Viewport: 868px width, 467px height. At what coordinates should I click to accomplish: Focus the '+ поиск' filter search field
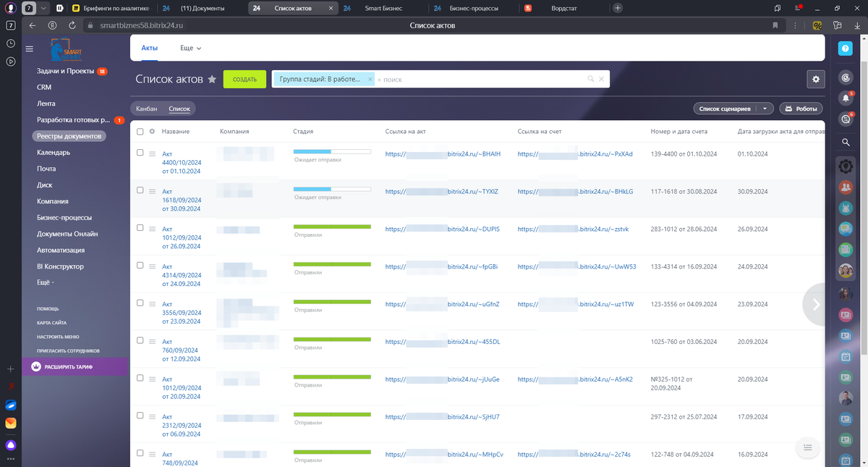pos(480,80)
